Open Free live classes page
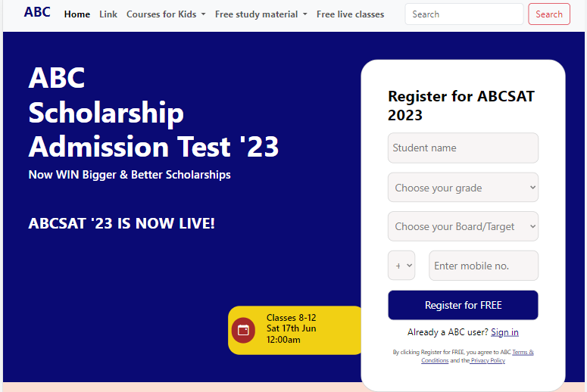 click(x=350, y=14)
